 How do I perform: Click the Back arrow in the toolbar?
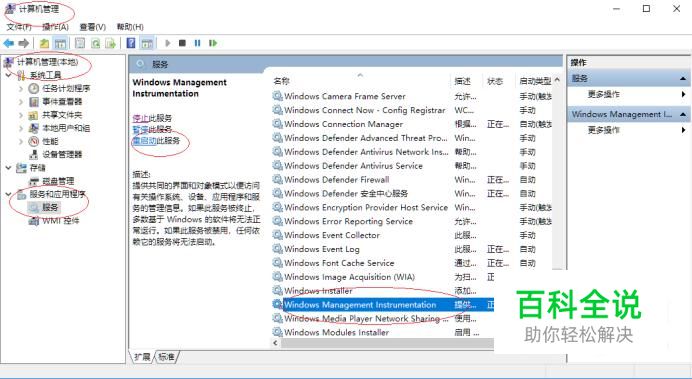(x=8, y=43)
